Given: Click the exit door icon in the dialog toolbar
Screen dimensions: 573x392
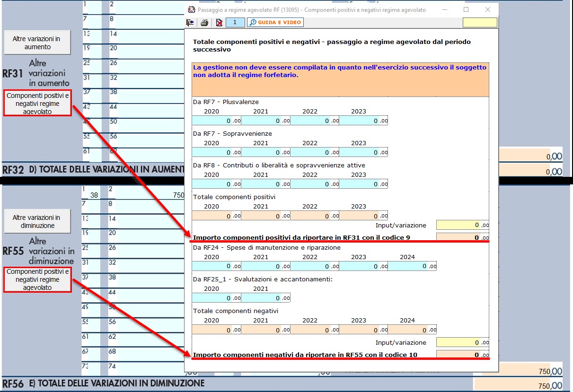Looking at the screenshot, I should coord(190,22).
